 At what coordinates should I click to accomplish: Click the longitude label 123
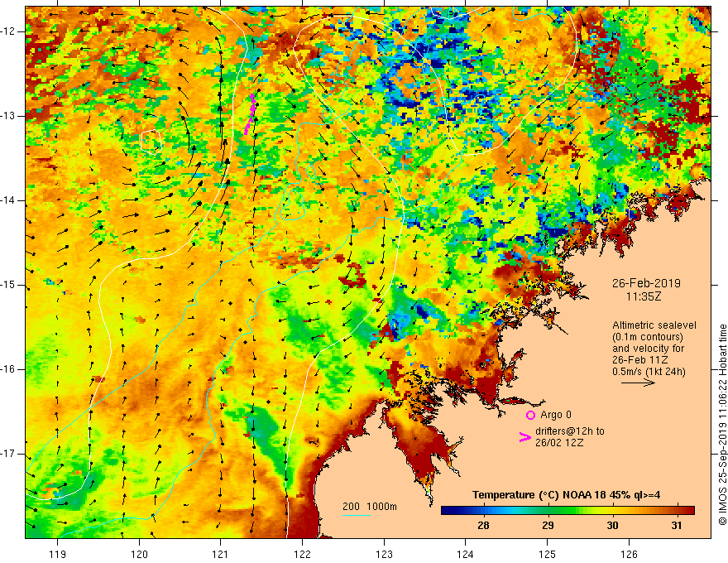384,554
